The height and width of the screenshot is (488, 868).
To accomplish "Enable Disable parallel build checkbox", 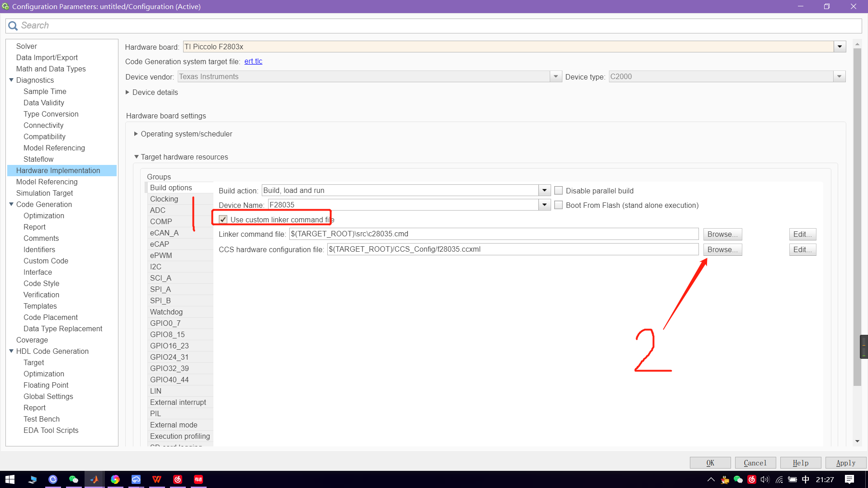I will 559,191.
